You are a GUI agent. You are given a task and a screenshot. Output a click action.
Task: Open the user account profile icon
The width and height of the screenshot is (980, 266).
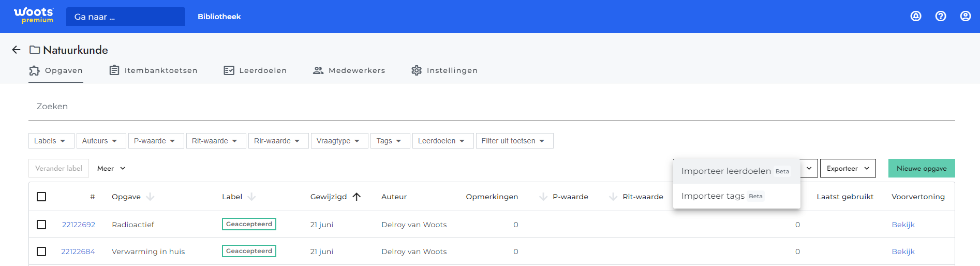[x=966, y=16]
